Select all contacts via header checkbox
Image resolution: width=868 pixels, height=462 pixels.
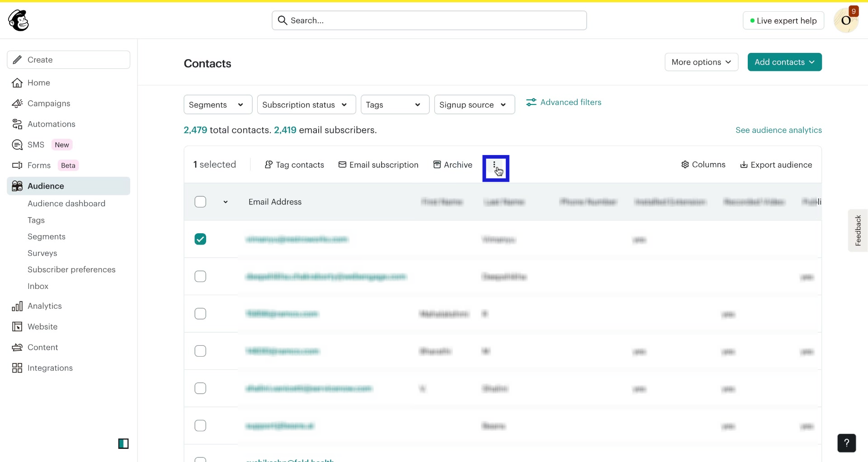[x=200, y=202]
